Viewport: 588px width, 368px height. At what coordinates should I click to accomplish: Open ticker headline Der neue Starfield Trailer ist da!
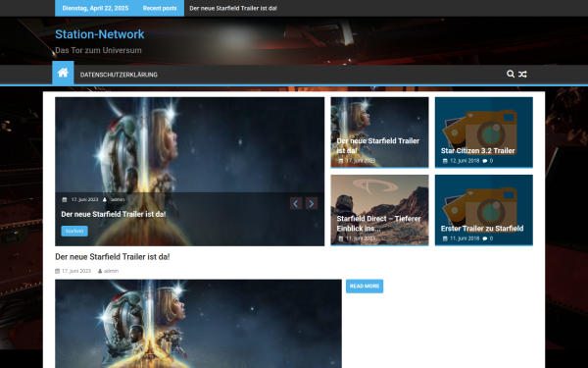coord(233,8)
